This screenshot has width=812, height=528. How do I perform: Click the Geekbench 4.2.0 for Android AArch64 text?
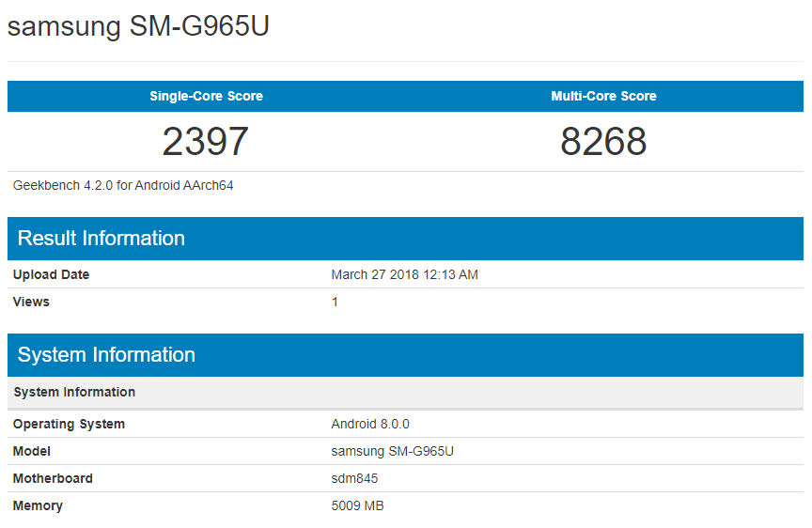click(x=123, y=185)
